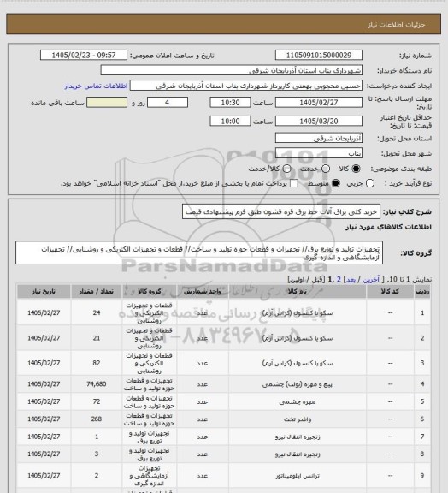Click the price validity date 1405/03/20 field

(x=319, y=121)
